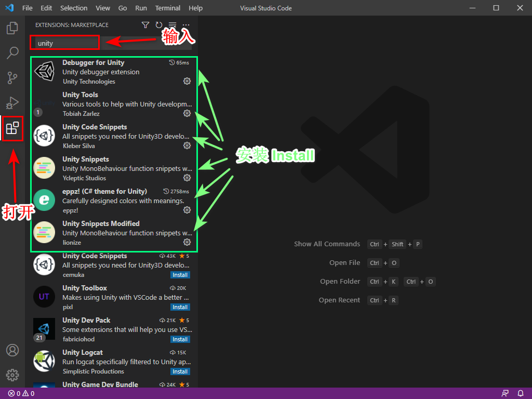Open manage gear for Kleber Silva's Unity Code Snippets
The height and width of the screenshot is (399, 532).
point(187,145)
